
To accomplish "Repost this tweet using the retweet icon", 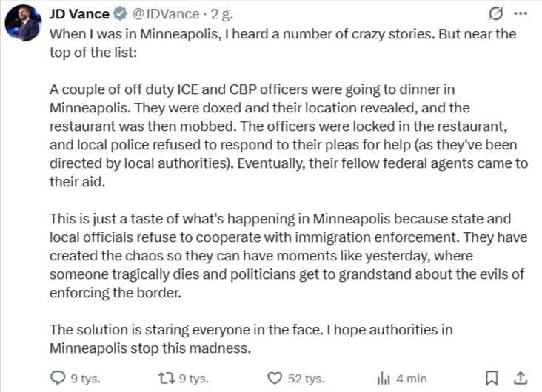I will [167, 378].
